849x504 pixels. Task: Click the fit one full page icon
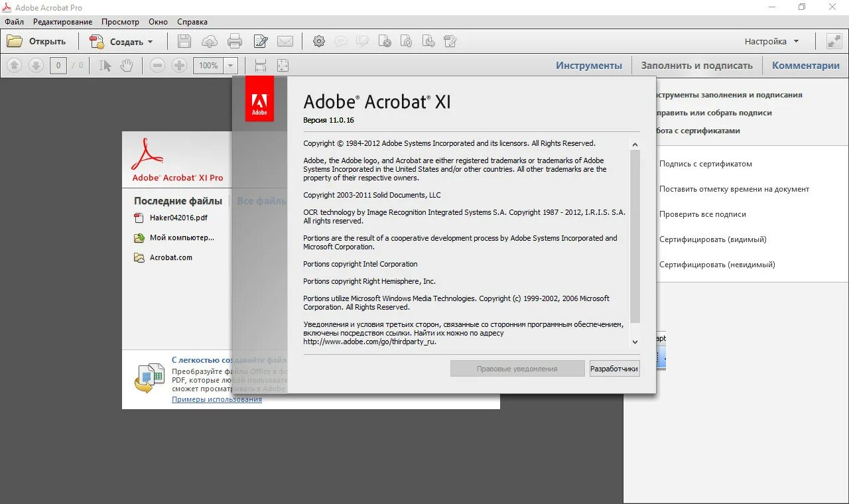283,66
